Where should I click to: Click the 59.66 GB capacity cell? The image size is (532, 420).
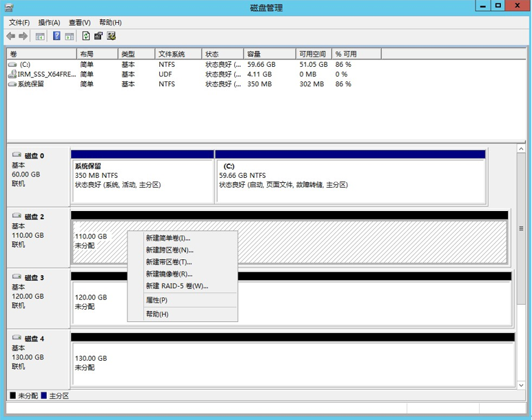pyautogui.click(x=261, y=65)
